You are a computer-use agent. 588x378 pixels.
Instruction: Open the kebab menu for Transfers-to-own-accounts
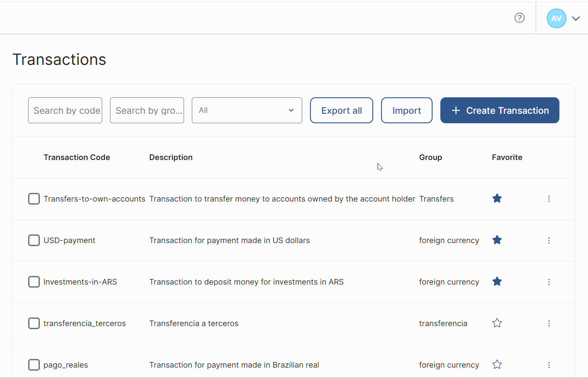[x=549, y=199]
